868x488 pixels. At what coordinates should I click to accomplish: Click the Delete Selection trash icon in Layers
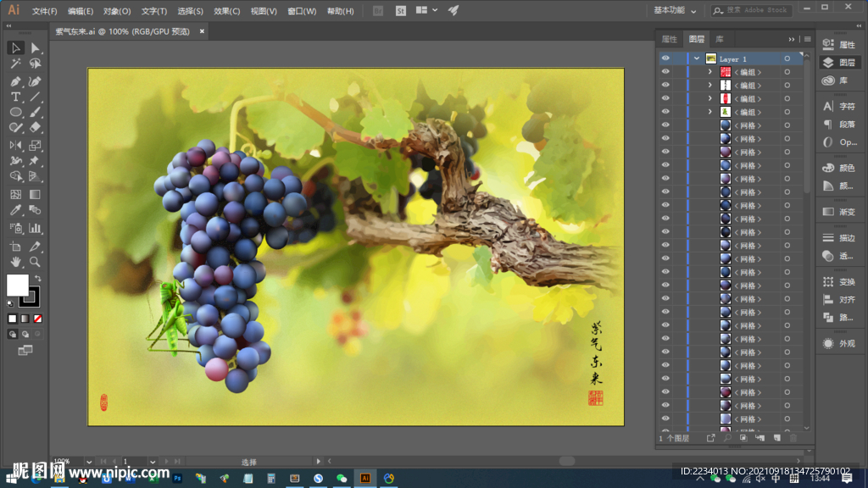coord(793,438)
